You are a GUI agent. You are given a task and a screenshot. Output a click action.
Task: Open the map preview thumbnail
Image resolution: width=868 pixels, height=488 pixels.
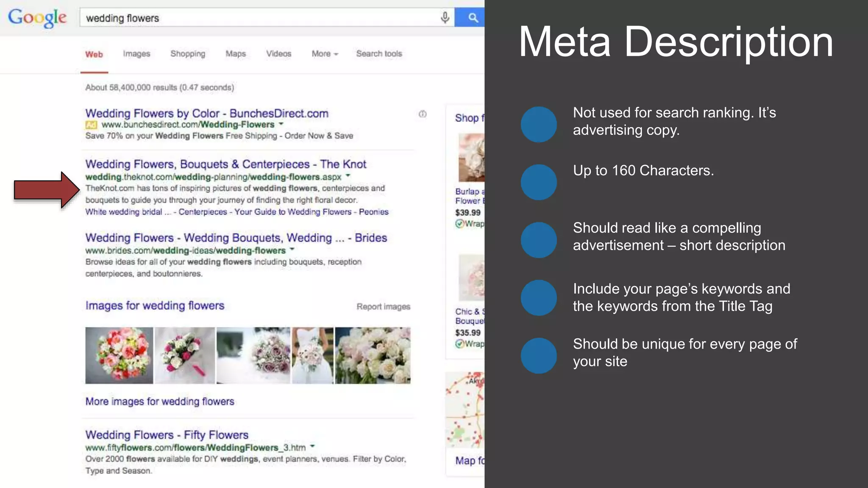pyautogui.click(x=465, y=410)
